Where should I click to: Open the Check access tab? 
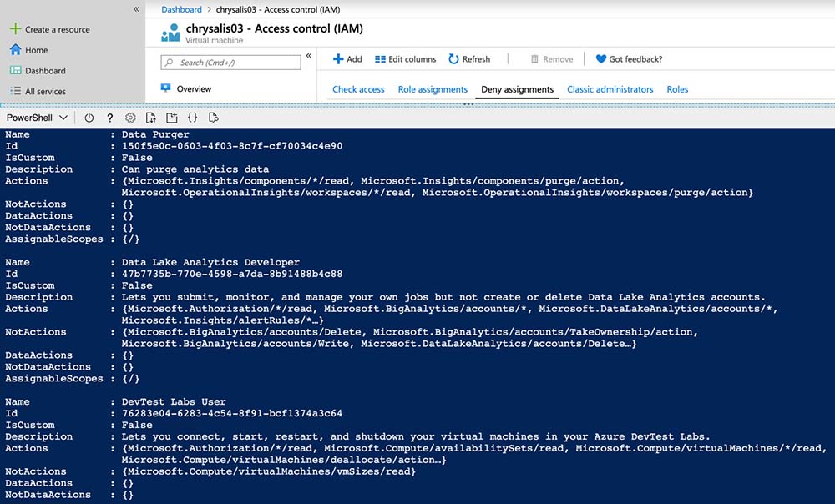point(358,89)
